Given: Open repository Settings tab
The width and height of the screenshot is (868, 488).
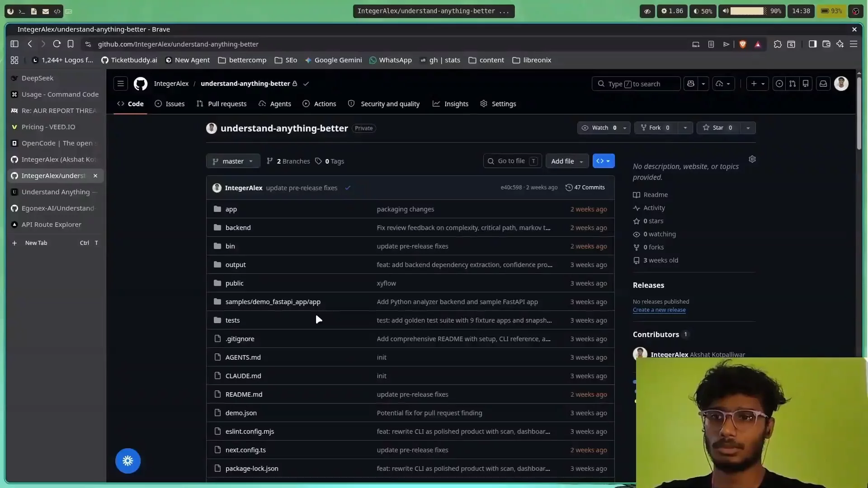Looking at the screenshot, I should (x=498, y=104).
